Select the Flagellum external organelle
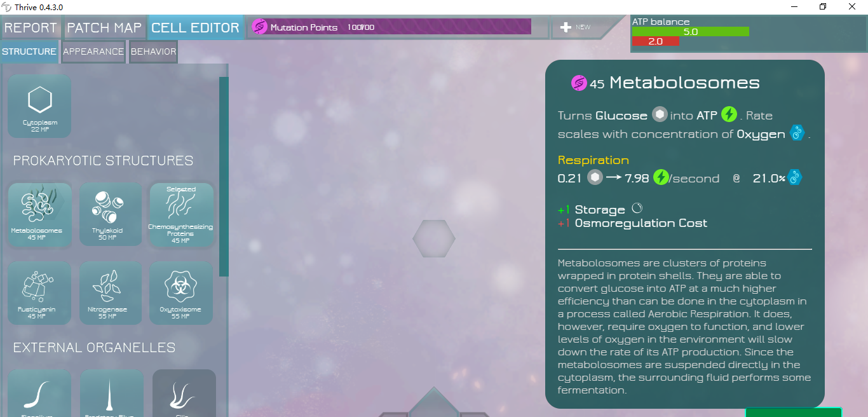This screenshot has width=868, height=417. coord(39,394)
